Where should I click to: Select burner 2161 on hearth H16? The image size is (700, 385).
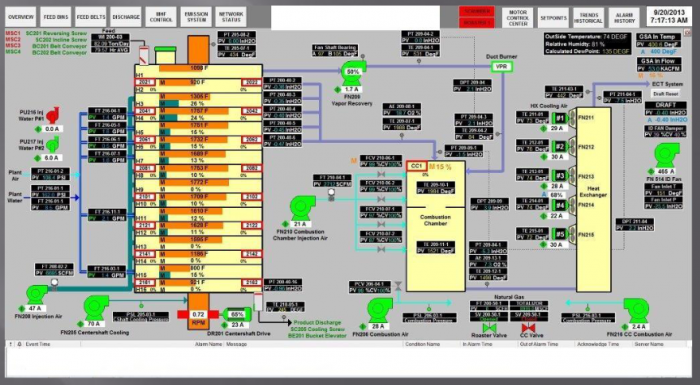pyautogui.click(x=145, y=283)
